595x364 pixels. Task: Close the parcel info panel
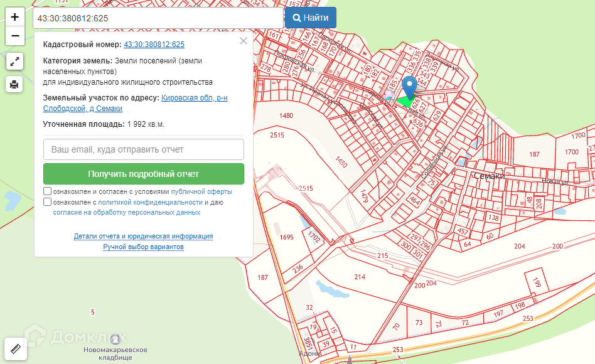(244, 41)
